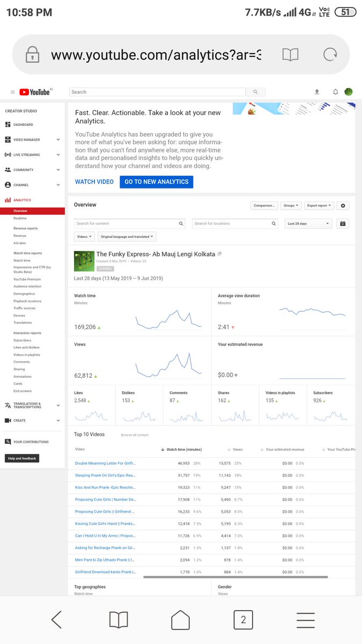Click the Search for content field
Viewport: 362px width, 644px height.
[130, 224]
